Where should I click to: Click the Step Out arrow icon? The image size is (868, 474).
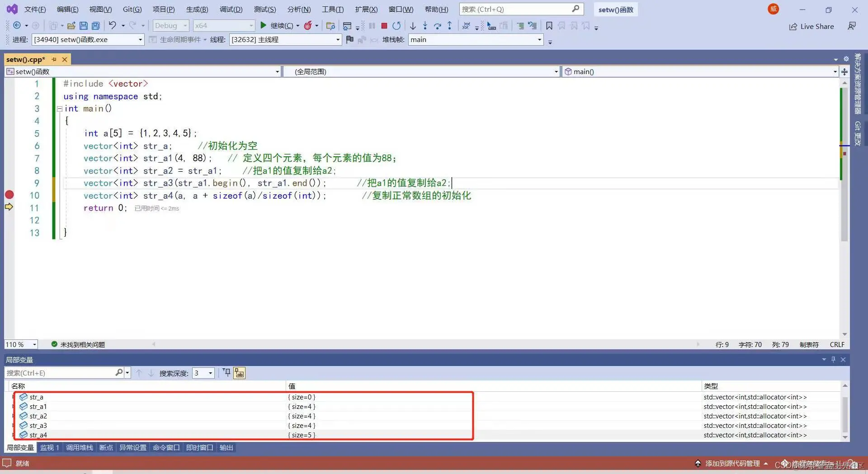pos(449,26)
